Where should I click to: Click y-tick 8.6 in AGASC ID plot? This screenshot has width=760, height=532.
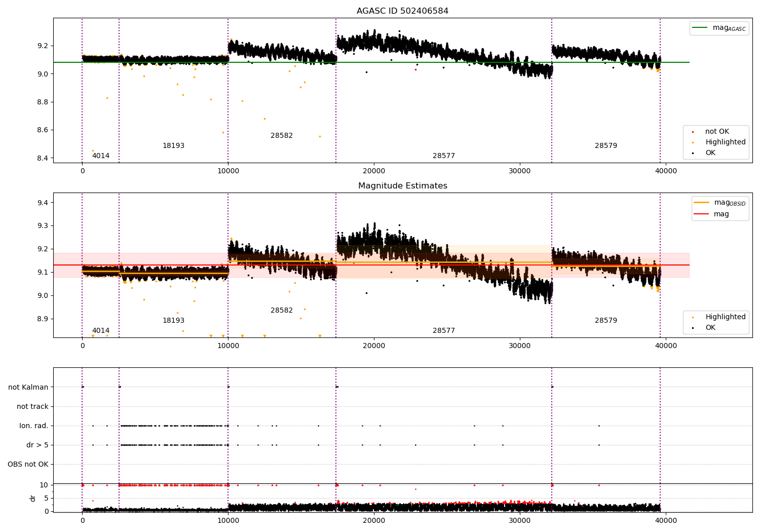[x=43, y=130]
